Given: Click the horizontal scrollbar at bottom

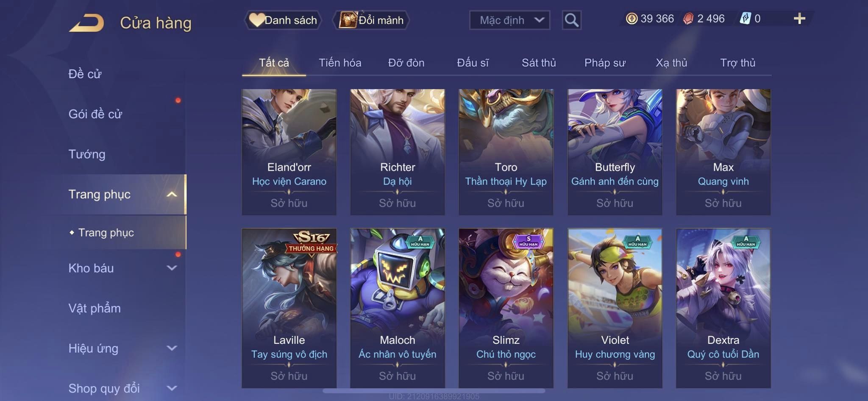Looking at the screenshot, I should 434,391.
